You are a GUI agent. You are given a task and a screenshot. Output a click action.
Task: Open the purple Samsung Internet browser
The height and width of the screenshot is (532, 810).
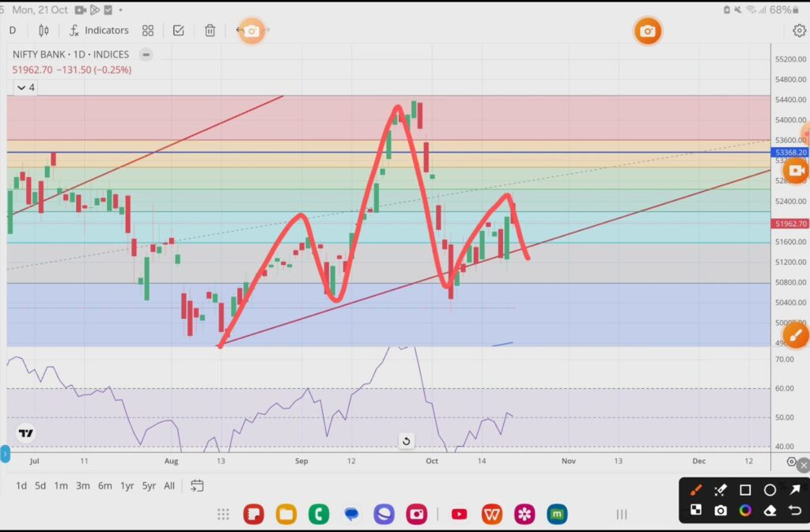pos(384,514)
